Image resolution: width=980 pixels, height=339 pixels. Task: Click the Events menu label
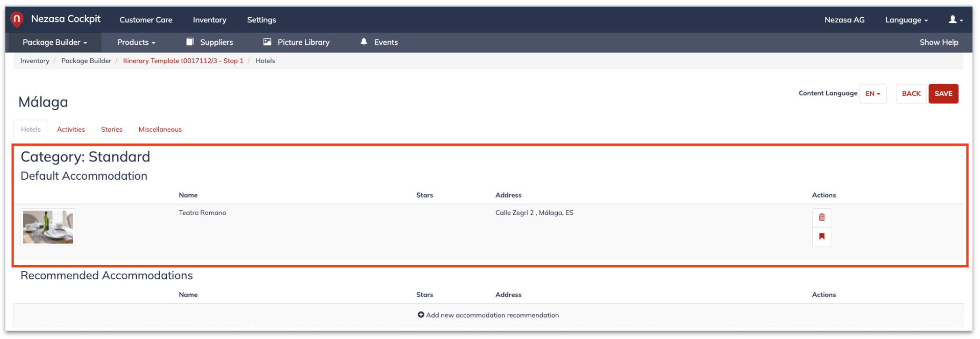[x=387, y=42]
